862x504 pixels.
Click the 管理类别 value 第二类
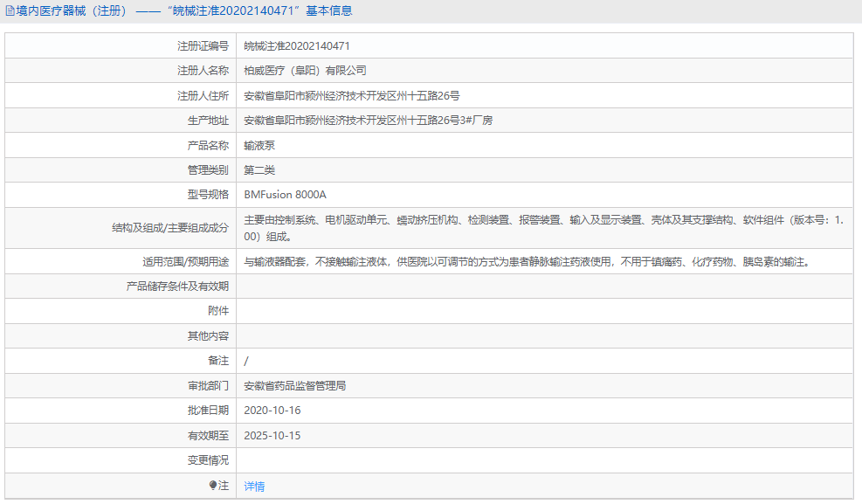point(261,169)
